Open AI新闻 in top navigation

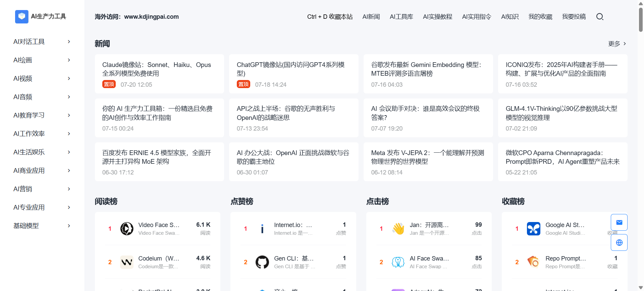(x=371, y=17)
